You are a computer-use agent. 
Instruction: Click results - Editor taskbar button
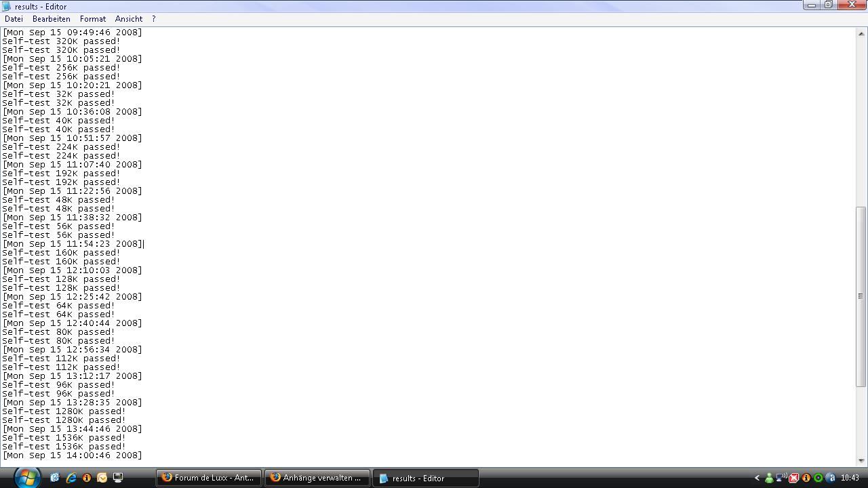pos(427,478)
